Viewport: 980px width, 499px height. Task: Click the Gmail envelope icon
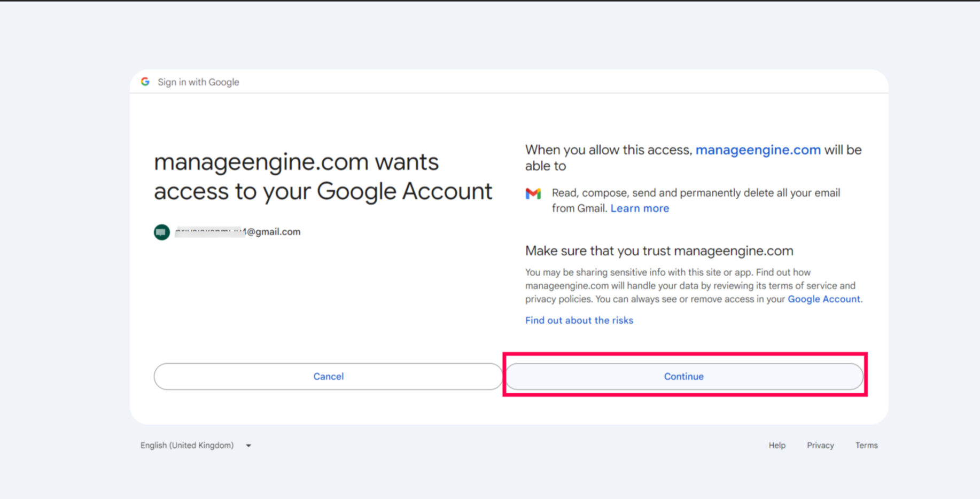click(533, 193)
